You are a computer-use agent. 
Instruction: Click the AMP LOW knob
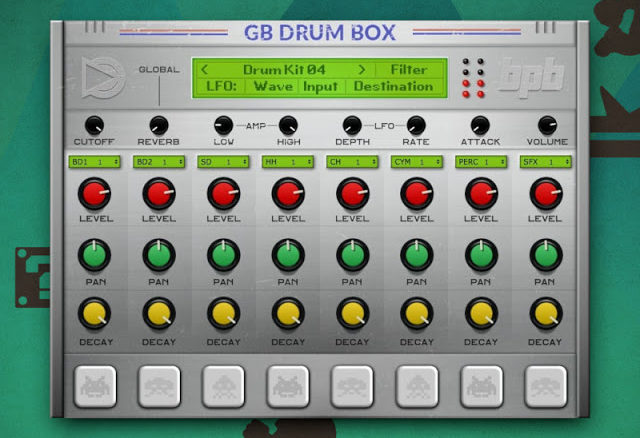click(223, 125)
